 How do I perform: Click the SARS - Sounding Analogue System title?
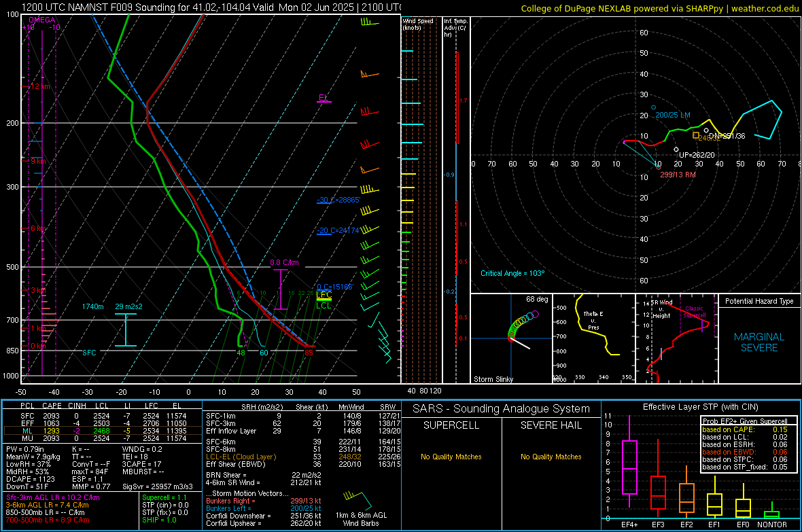(502, 409)
